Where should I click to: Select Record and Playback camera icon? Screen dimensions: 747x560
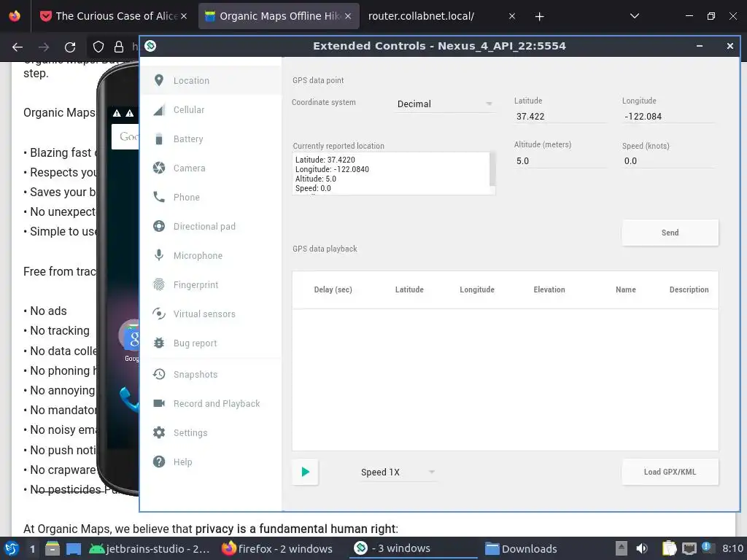(x=159, y=403)
